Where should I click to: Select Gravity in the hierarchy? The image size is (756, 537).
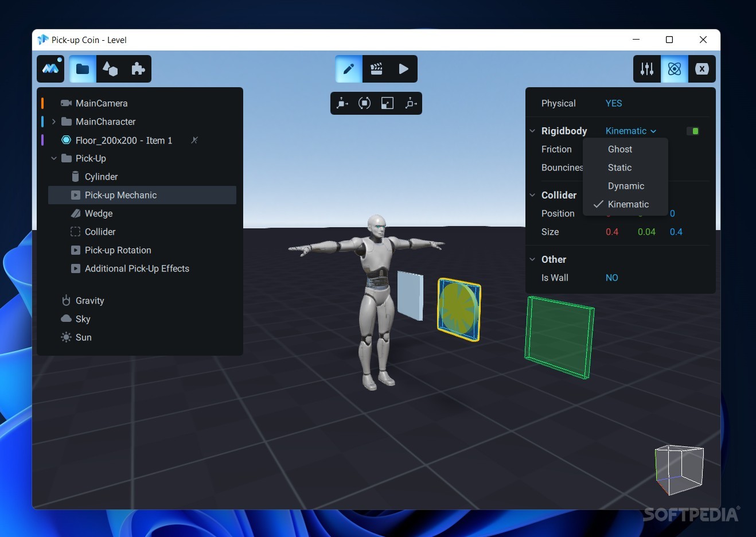89,301
